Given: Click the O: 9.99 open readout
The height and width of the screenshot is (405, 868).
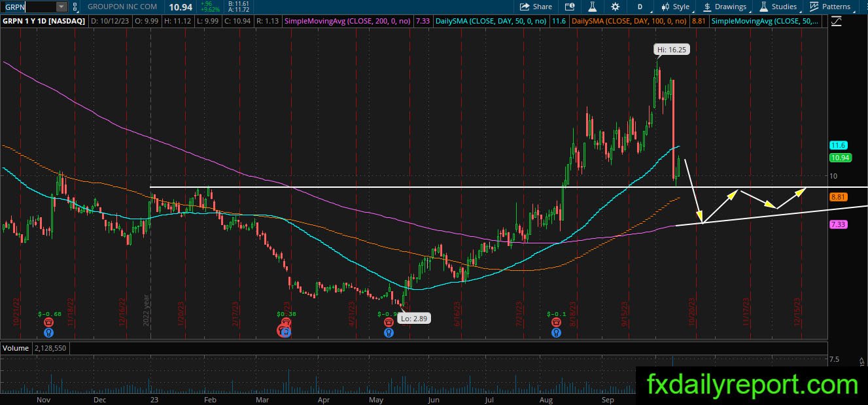Looking at the screenshot, I should (x=147, y=21).
